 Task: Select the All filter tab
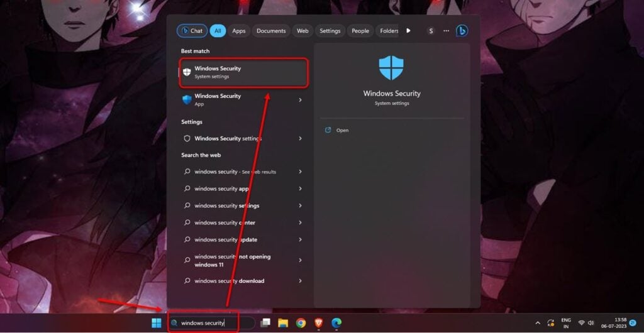click(218, 31)
